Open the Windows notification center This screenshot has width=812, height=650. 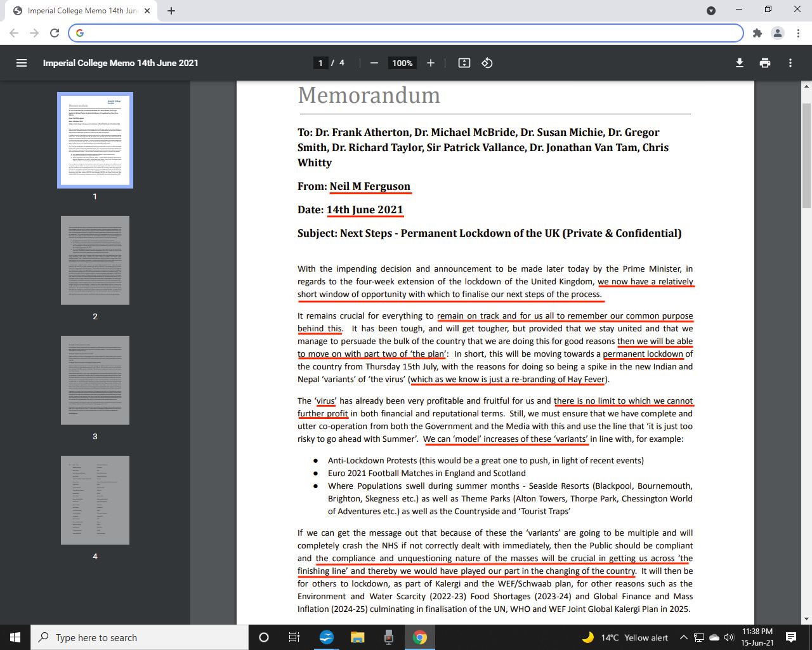791,637
